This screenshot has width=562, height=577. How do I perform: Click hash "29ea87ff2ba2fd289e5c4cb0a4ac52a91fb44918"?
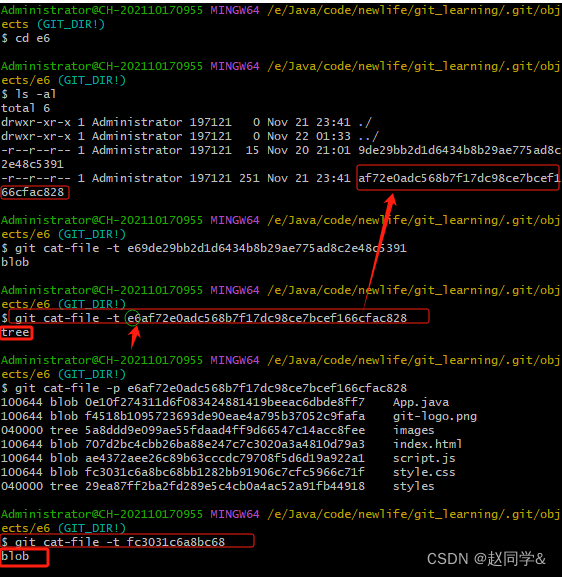point(225,486)
